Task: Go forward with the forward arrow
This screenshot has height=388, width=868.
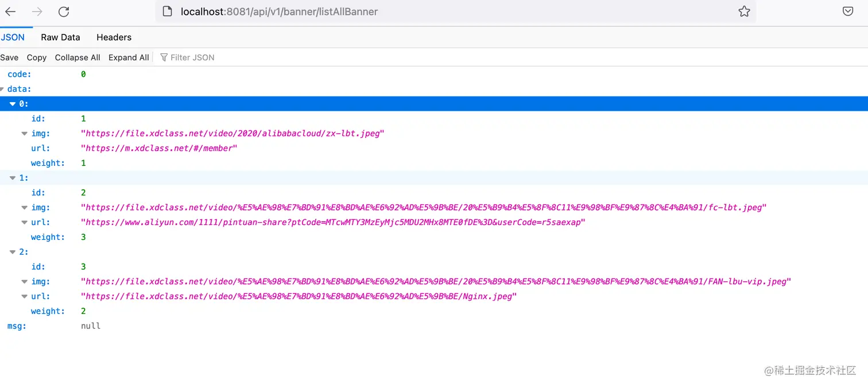Action: pyautogui.click(x=37, y=11)
